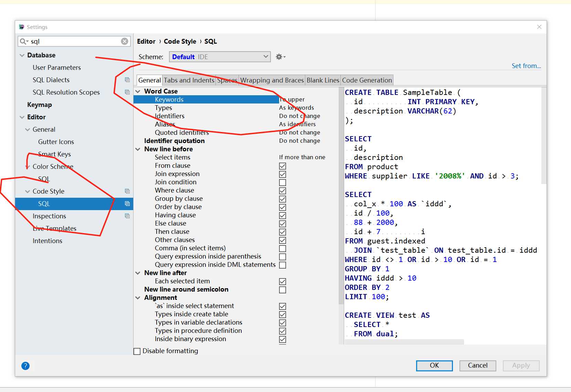This screenshot has height=392, width=571.
Task: Click copy icon beside Code Style
Action: click(x=127, y=191)
